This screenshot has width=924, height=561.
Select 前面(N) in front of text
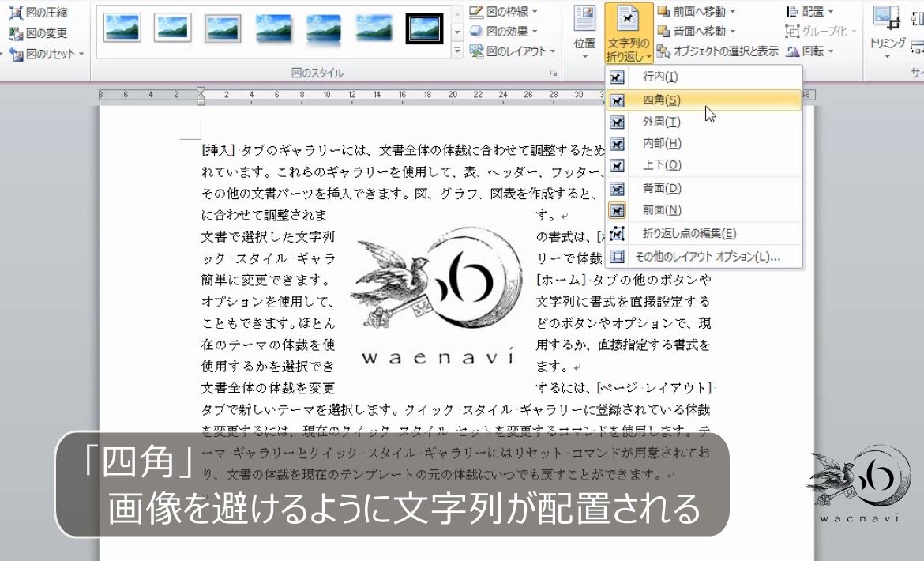(x=704, y=210)
